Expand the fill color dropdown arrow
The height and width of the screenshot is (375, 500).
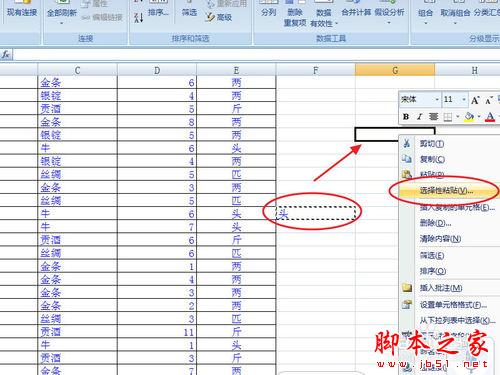pyautogui.click(x=479, y=117)
